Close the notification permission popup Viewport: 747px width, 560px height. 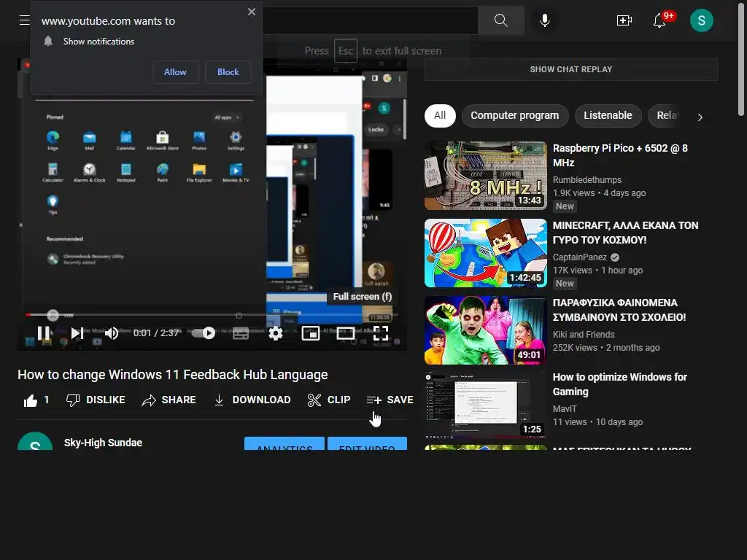tap(252, 12)
